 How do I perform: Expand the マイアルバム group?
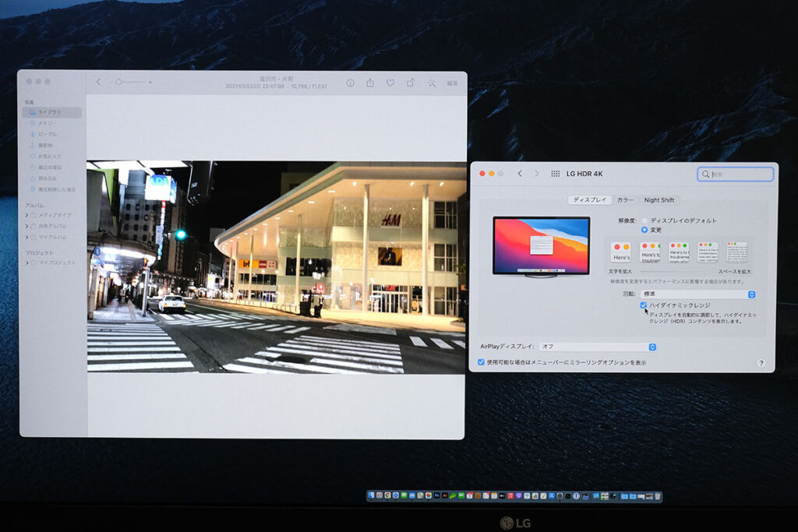point(26,237)
